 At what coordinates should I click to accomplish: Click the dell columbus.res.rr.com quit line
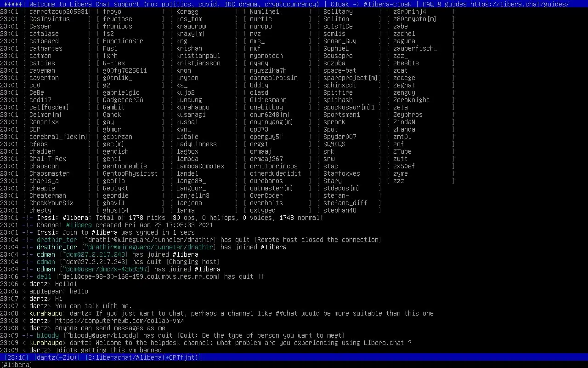click(132, 276)
